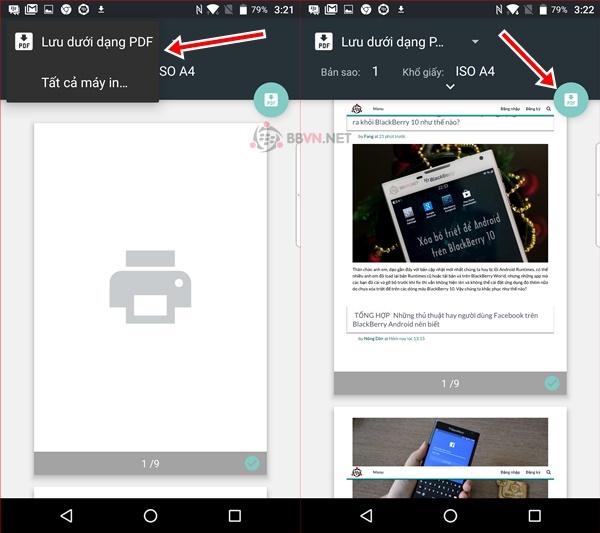Tap the green PDF save button on right screen

click(x=571, y=99)
